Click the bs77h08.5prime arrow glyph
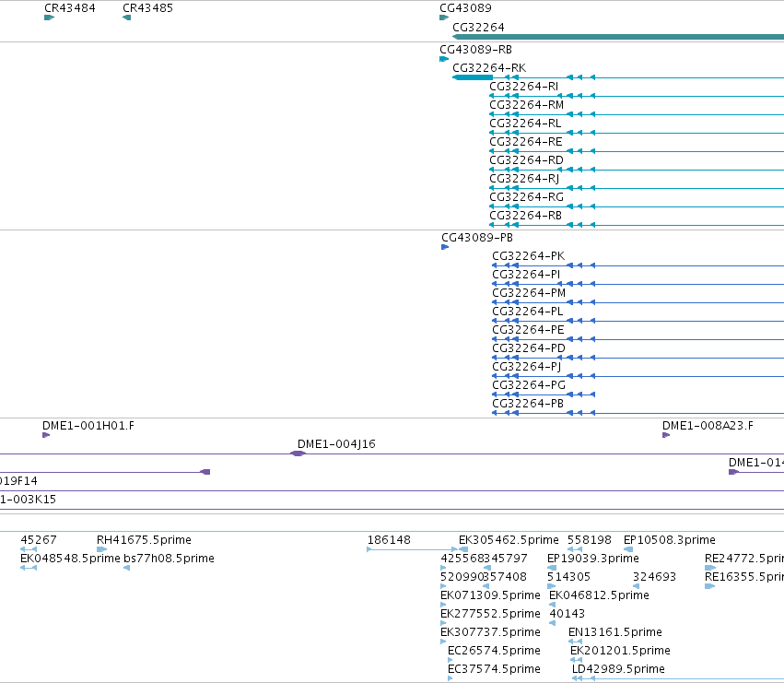Image resolution: width=784 pixels, height=683 pixels. point(127,568)
